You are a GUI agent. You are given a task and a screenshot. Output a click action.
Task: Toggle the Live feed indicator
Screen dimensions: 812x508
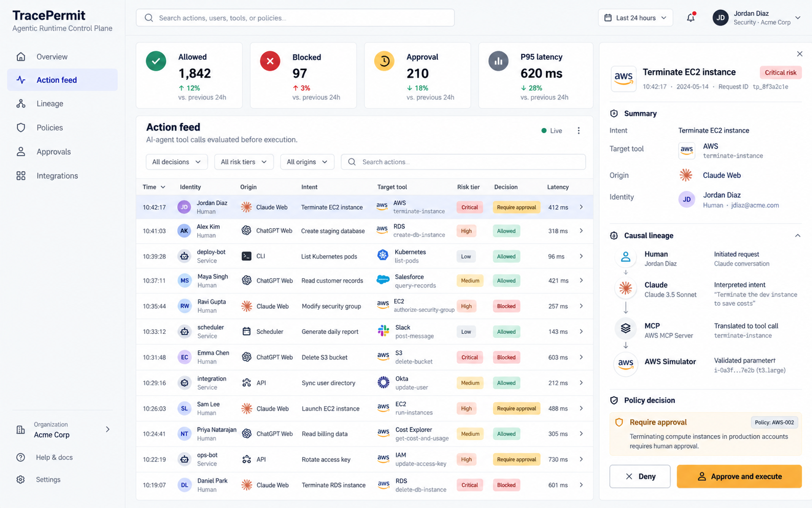(x=552, y=131)
